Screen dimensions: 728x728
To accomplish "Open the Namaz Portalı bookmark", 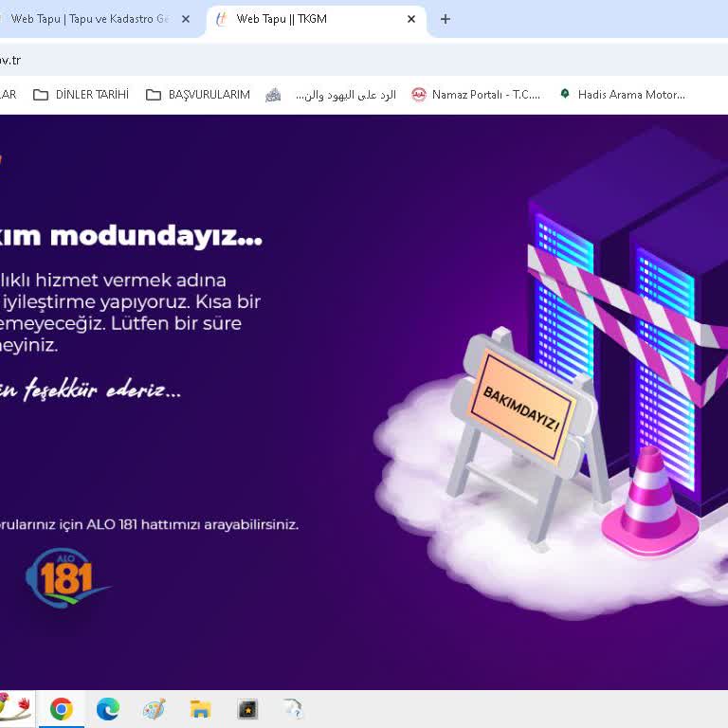I will (476, 95).
